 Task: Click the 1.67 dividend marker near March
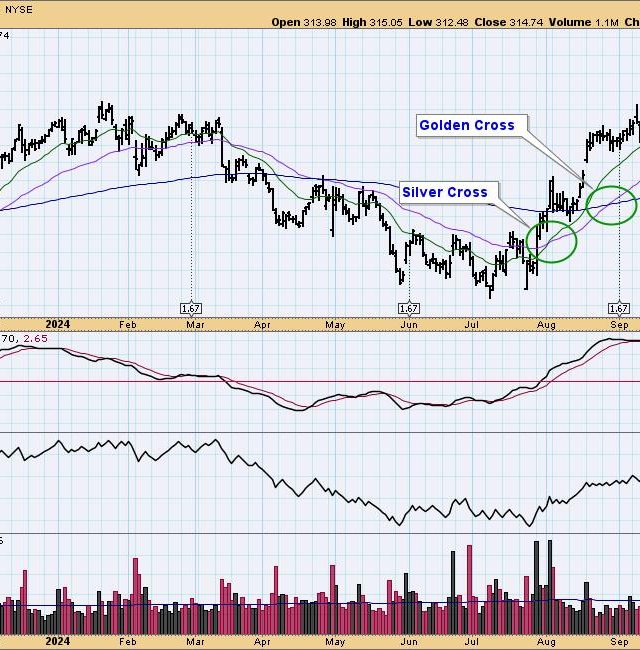click(x=191, y=307)
